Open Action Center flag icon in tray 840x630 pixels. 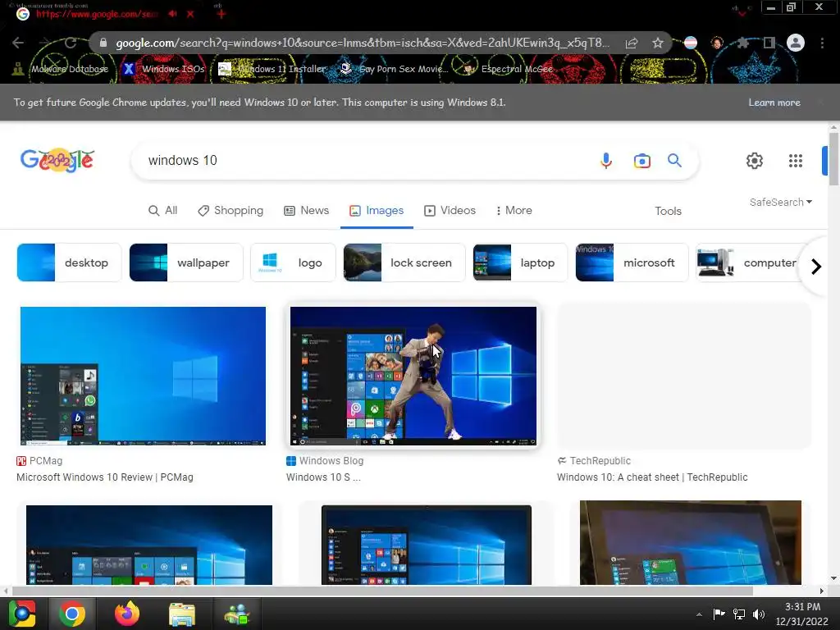(719, 614)
